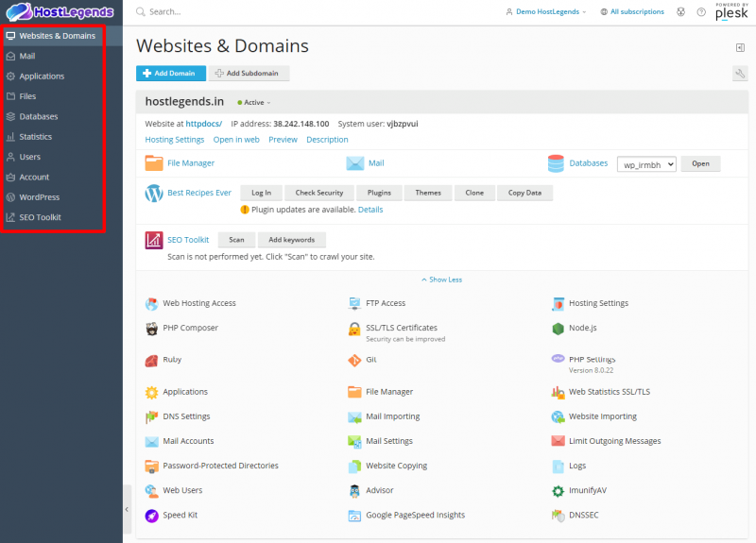Open All subscriptions selector
This screenshot has width=756, height=543.
coord(632,12)
